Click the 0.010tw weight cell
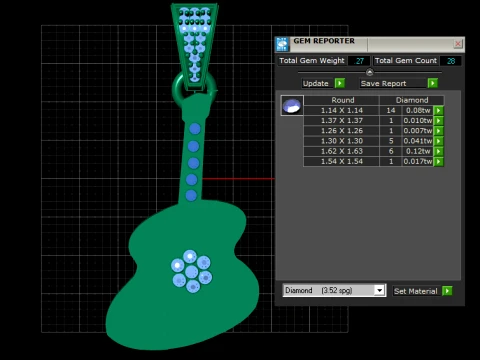This screenshot has height=360, width=480. pyautogui.click(x=418, y=121)
